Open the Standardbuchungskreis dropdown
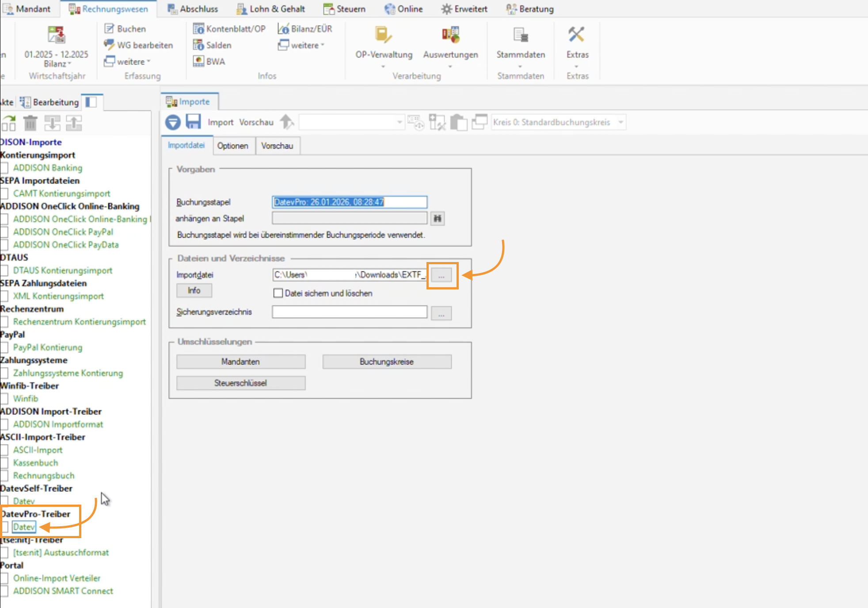 621,122
